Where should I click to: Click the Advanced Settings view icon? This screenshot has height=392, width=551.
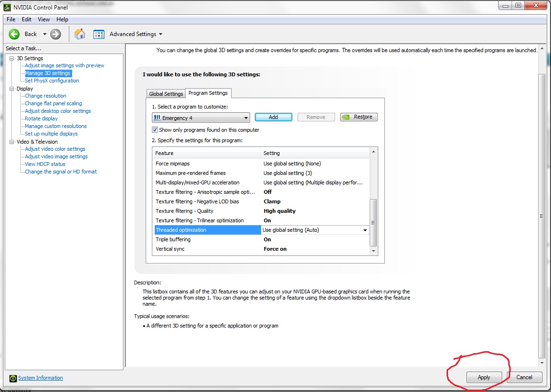99,34
